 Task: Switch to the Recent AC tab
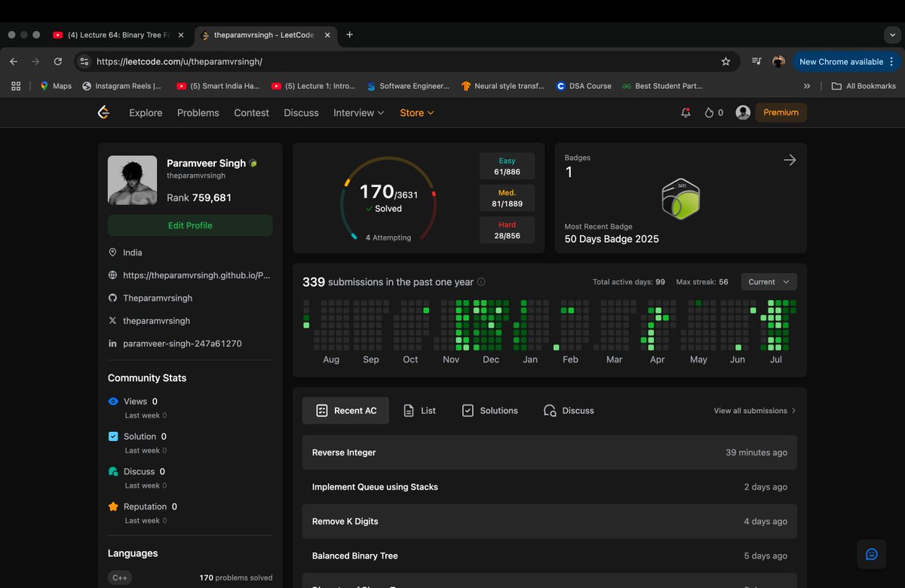pyautogui.click(x=345, y=410)
